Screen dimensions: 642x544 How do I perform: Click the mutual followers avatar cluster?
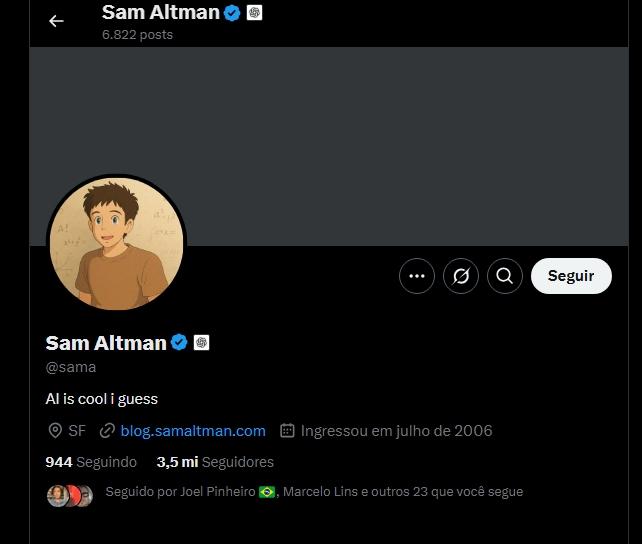[x=69, y=495]
